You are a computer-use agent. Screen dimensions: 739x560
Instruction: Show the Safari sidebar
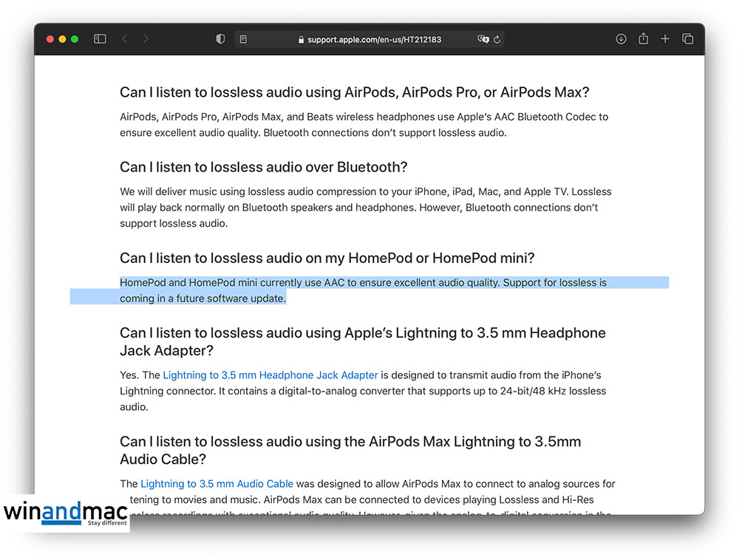(x=100, y=39)
